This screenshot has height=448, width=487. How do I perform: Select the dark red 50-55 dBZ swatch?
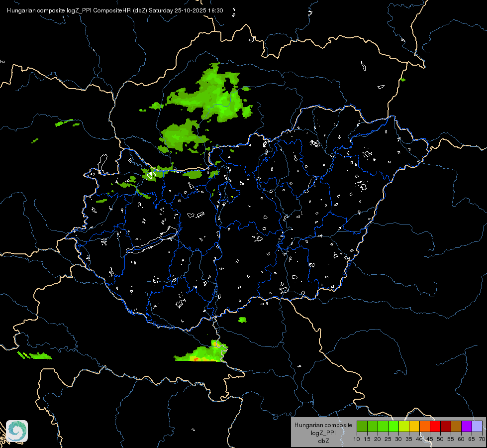coord(446,427)
